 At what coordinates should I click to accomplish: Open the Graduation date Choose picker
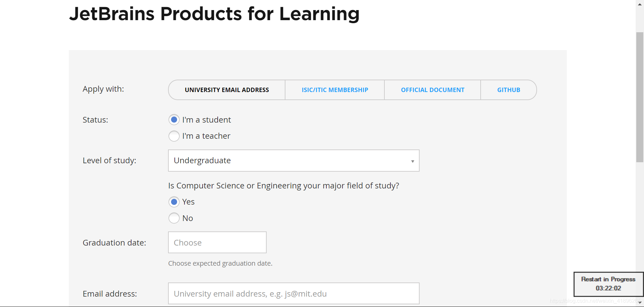(217, 243)
